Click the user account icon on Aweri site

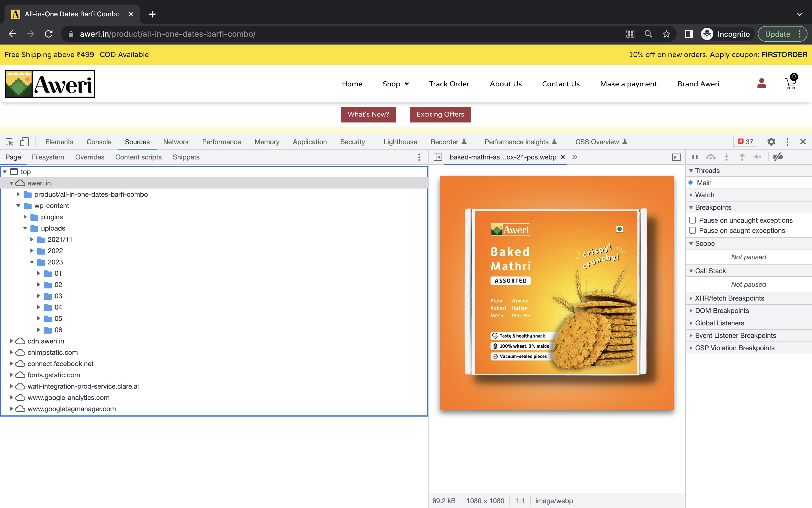pyautogui.click(x=762, y=83)
